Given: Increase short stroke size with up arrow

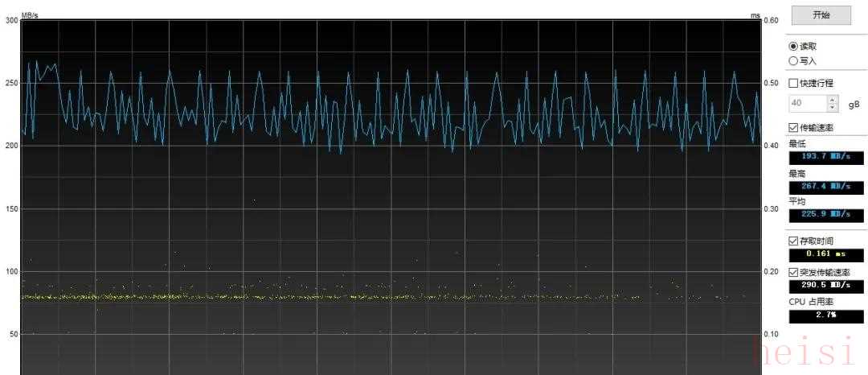Looking at the screenshot, I should [833, 100].
